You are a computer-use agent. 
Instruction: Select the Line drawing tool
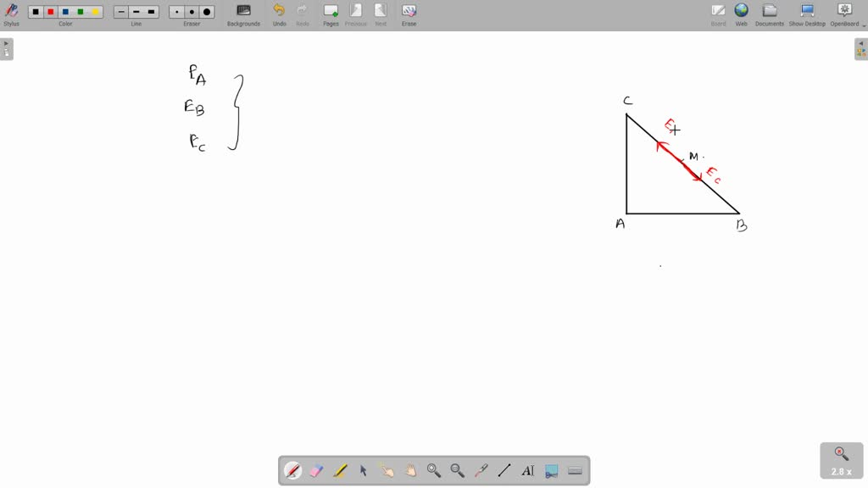pyautogui.click(x=504, y=470)
